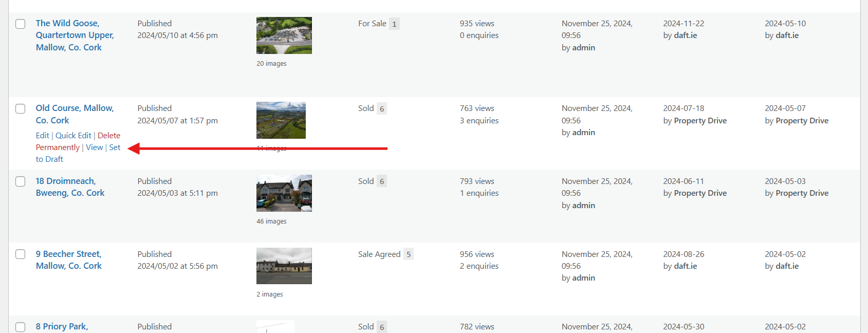Toggle checkbox beside 9 Beecher Street
The height and width of the screenshot is (333, 868).
[x=21, y=254]
